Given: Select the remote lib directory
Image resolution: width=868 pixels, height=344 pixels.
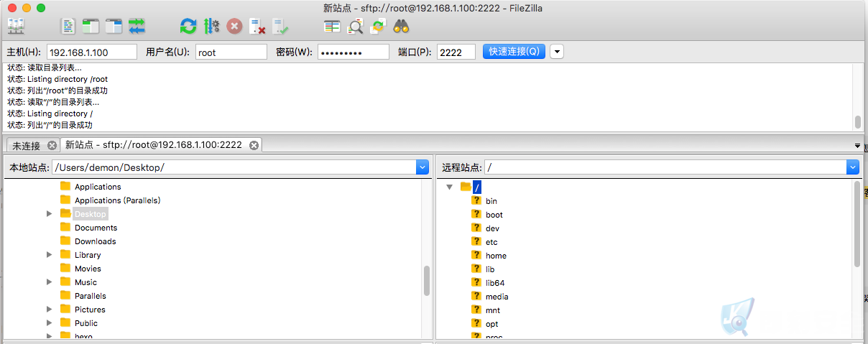Looking at the screenshot, I should point(490,269).
